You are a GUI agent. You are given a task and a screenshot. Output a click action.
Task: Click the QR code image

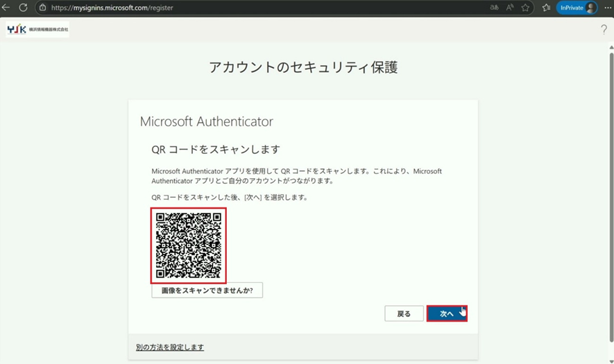coord(189,245)
